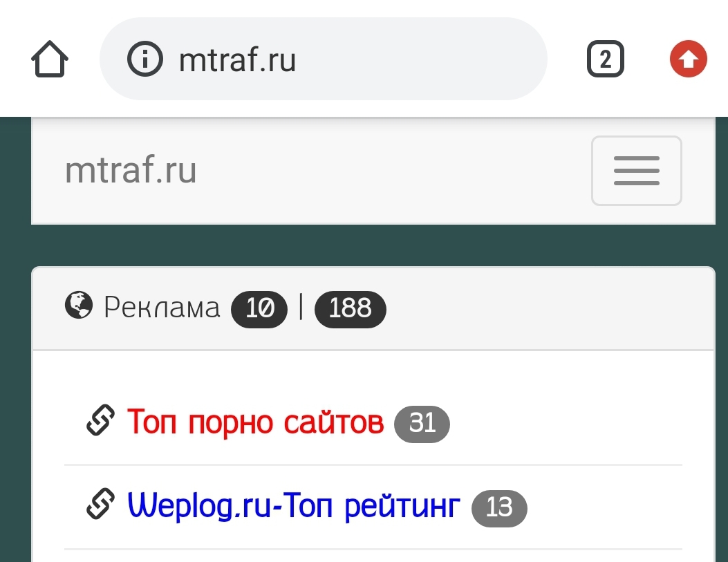Click dark green gap above Реклама panel
The height and width of the screenshot is (562, 728).
coord(373,245)
